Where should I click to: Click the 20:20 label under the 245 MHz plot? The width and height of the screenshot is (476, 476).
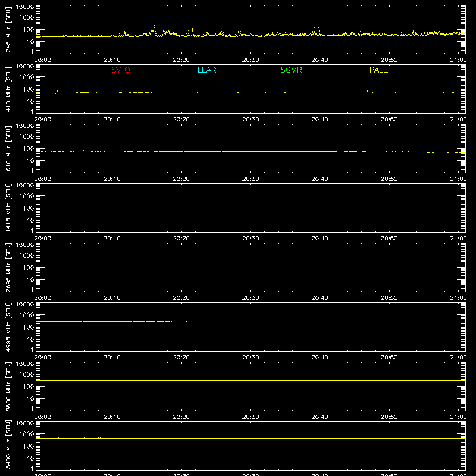[x=181, y=60]
